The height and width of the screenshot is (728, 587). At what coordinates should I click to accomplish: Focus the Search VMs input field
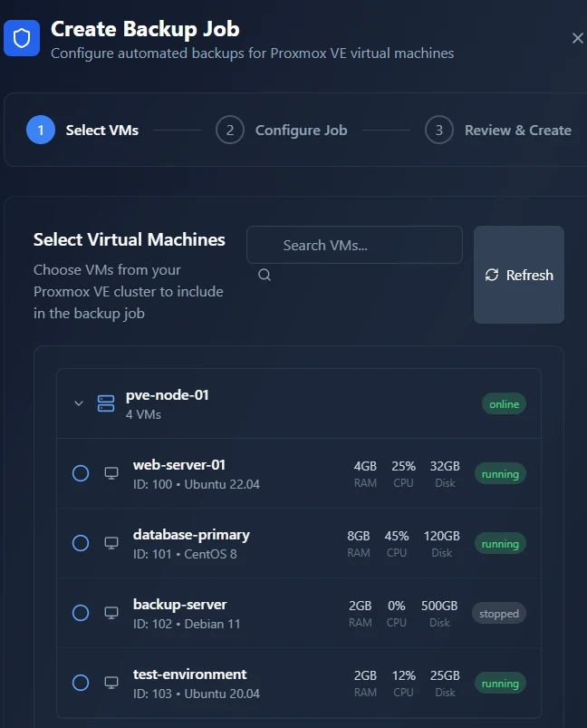[354, 245]
